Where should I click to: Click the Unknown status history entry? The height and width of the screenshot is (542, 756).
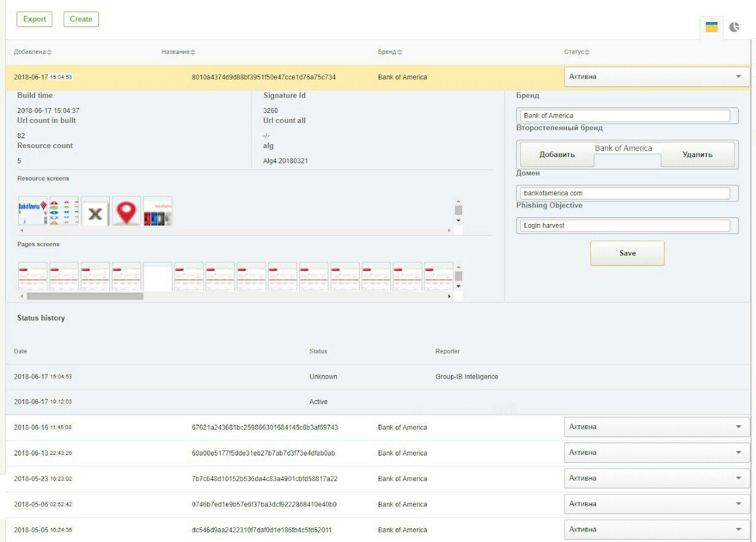323,376
